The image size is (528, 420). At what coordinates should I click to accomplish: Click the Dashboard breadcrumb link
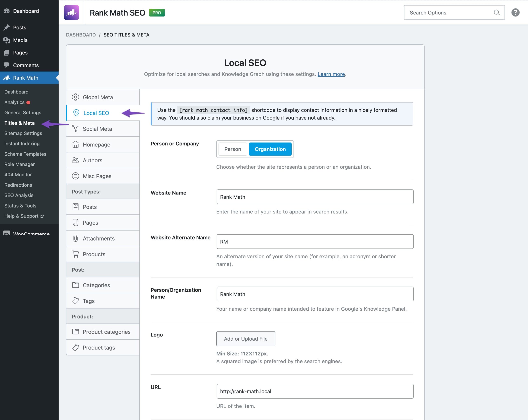tap(81, 35)
